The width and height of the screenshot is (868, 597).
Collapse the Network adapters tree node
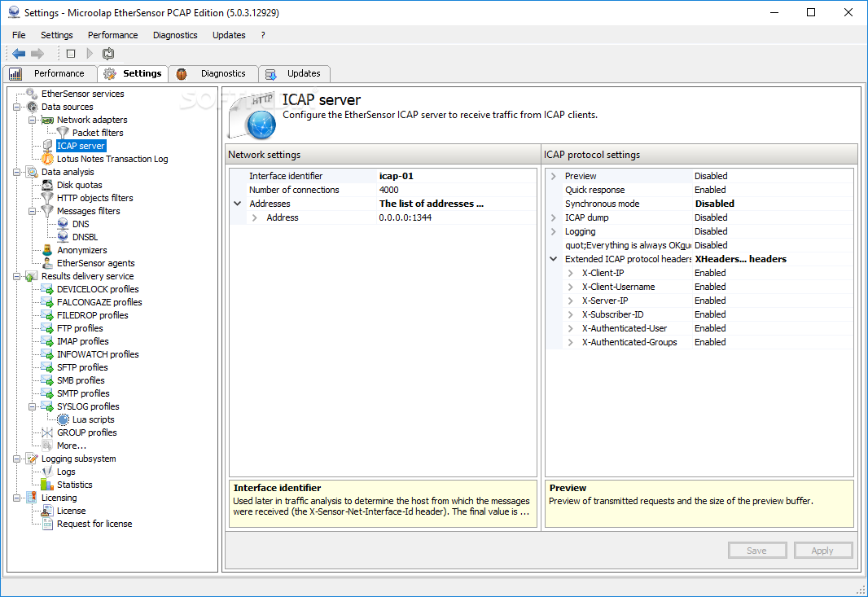click(x=32, y=121)
